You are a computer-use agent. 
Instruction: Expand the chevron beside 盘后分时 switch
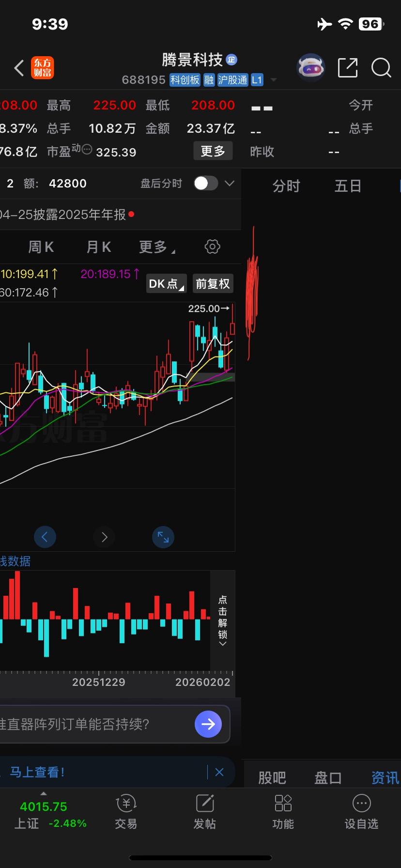[x=230, y=183]
